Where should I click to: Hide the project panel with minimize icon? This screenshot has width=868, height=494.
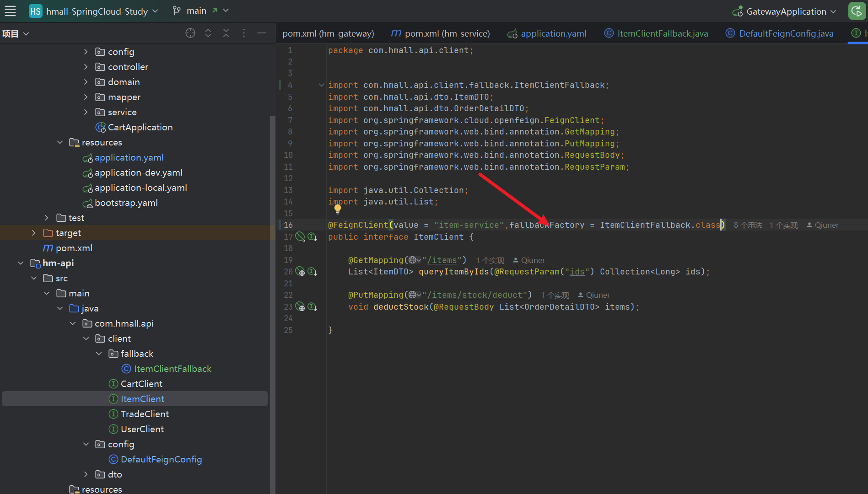[x=262, y=33]
